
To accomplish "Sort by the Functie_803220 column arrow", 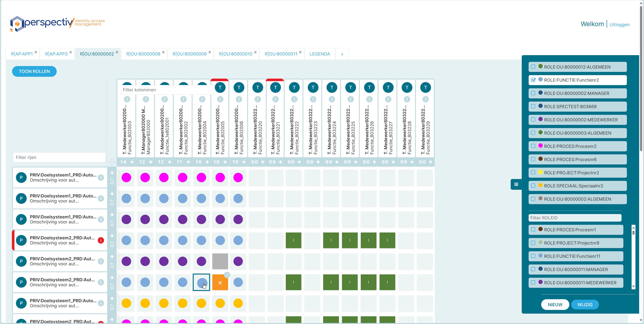I will click(263, 162).
